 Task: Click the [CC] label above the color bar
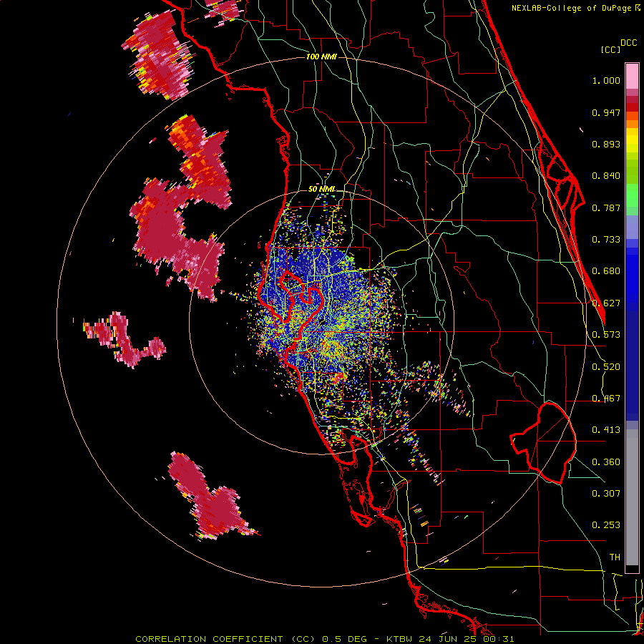pyautogui.click(x=610, y=49)
